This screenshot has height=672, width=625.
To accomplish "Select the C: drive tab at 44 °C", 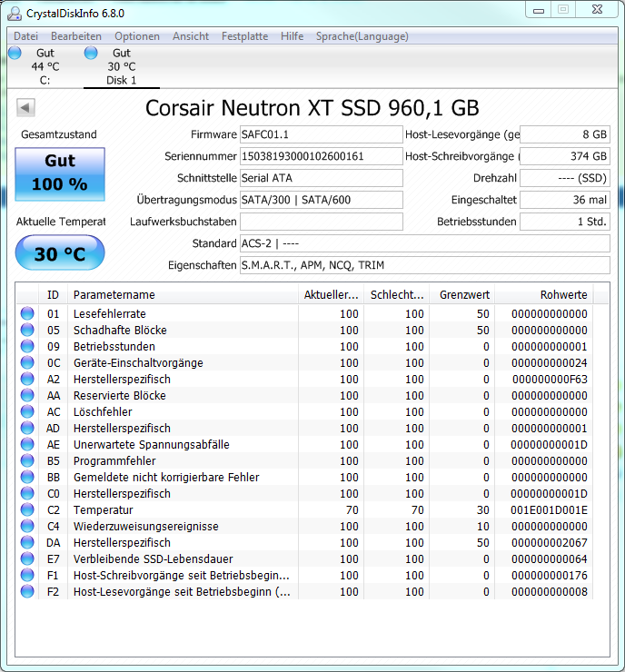I will 45,66.
